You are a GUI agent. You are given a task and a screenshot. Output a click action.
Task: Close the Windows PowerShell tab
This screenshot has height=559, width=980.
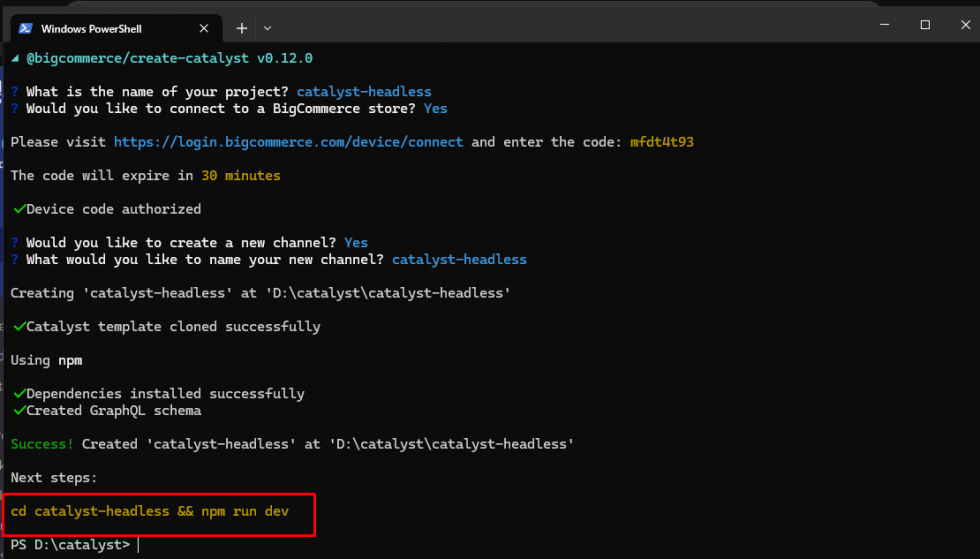point(205,28)
